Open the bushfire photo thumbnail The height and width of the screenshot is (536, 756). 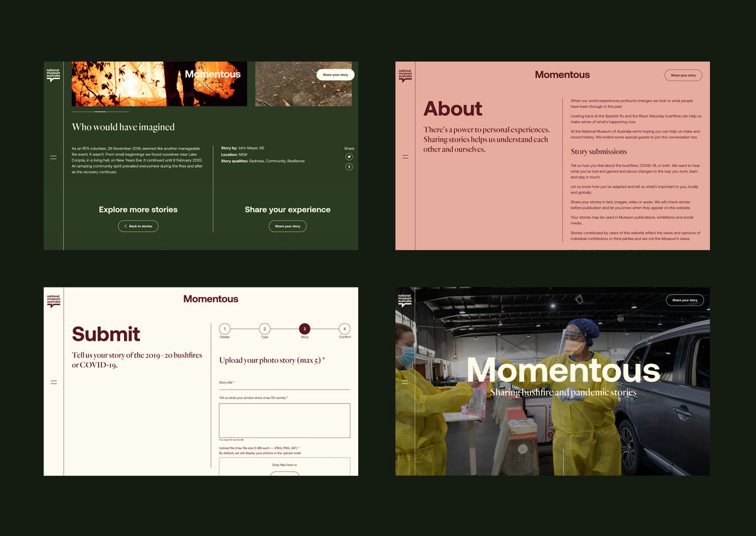[159, 84]
